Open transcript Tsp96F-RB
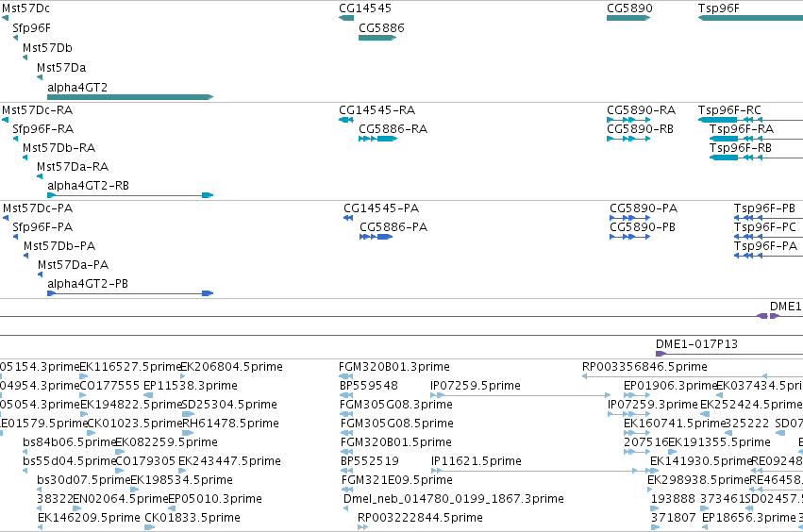Viewport: 803px width, 532px height. [741, 148]
